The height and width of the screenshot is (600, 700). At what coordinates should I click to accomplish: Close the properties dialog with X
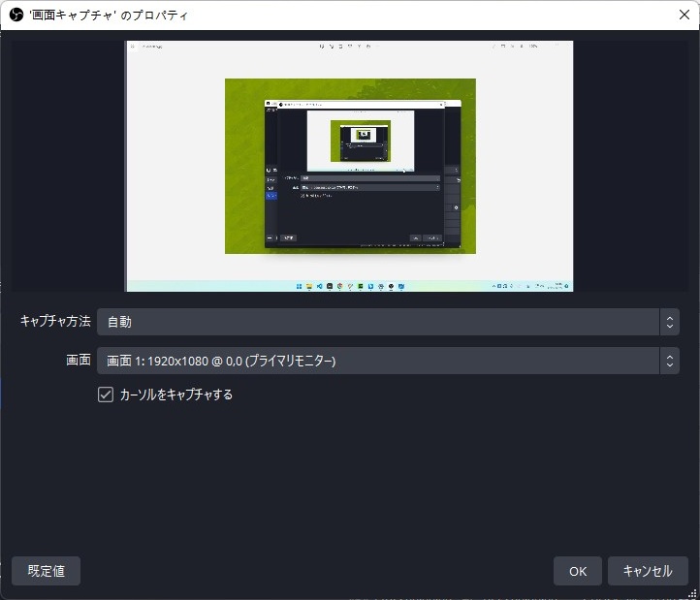click(684, 15)
